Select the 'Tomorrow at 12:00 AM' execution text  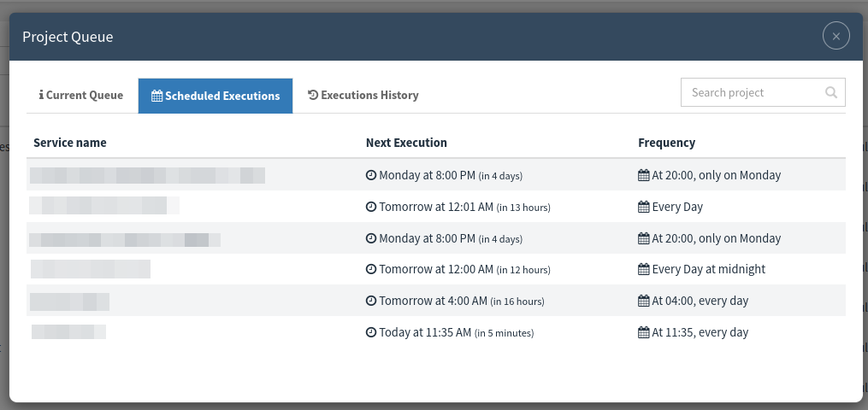(x=436, y=269)
